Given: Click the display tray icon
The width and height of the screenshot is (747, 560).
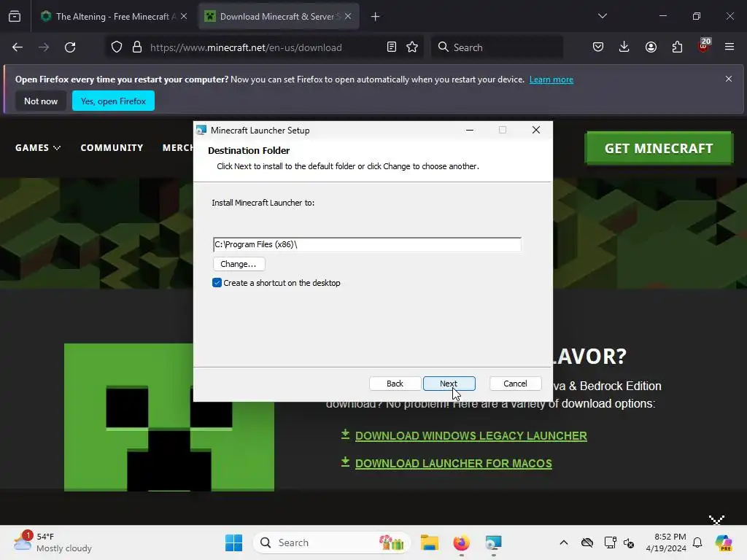Looking at the screenshot, I should [x=610, y=542].
